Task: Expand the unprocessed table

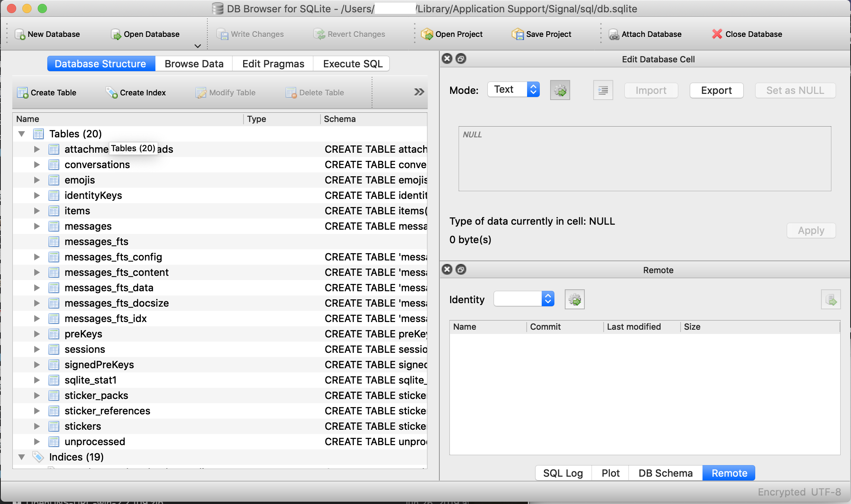Action: [37, 442]
